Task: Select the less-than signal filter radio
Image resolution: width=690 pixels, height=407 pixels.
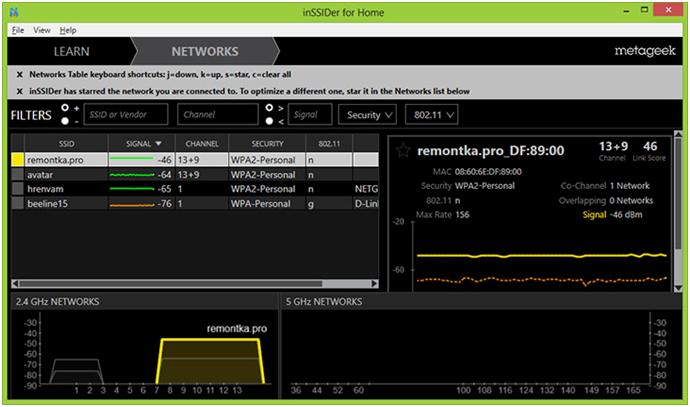Action: (269, 121)
